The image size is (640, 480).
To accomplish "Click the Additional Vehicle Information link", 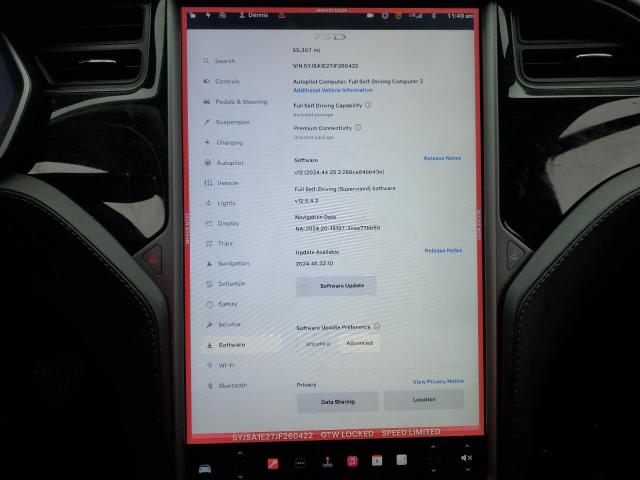I will point(333,90).
